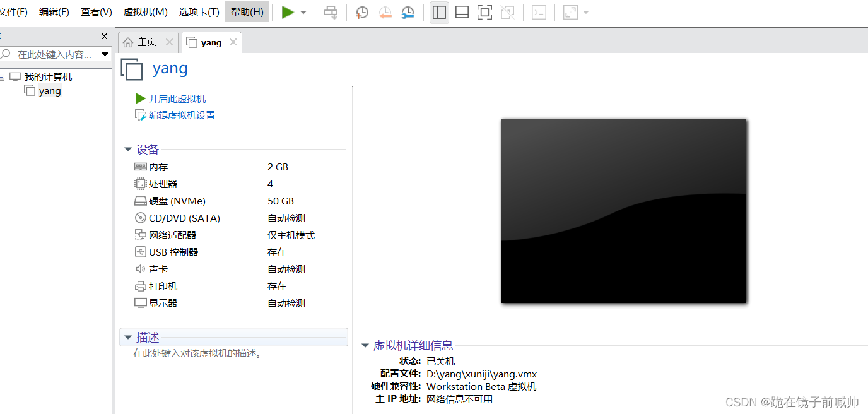Close the yang tab
This screenshot has height=414, width=868.
(x=233, y=42)
